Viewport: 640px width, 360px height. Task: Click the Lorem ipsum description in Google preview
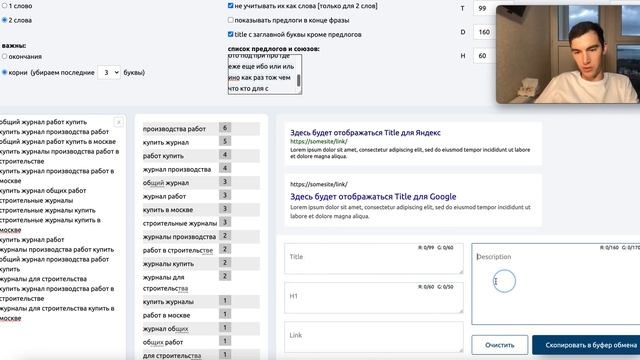tap(410, 211)
